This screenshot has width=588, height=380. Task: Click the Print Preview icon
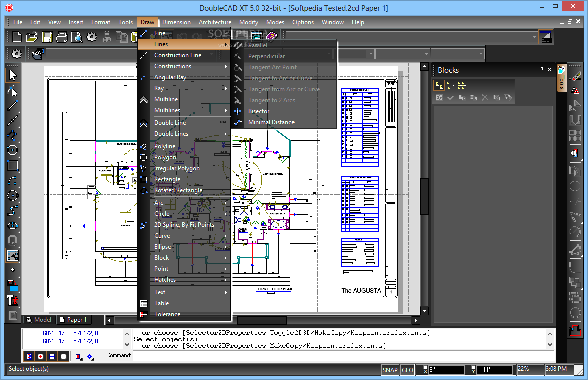tap(77, 37)
